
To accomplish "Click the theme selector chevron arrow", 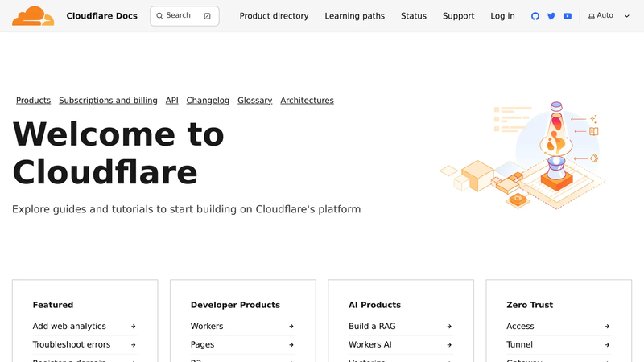I will pyautogui.click(x=627, y=16).
